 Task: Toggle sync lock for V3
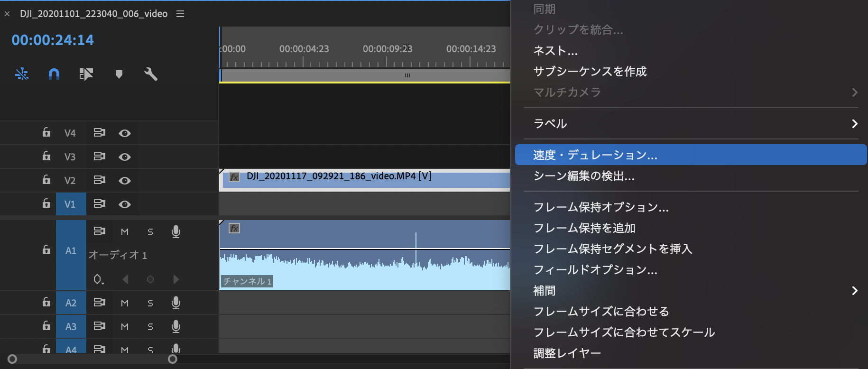(99, 156)
